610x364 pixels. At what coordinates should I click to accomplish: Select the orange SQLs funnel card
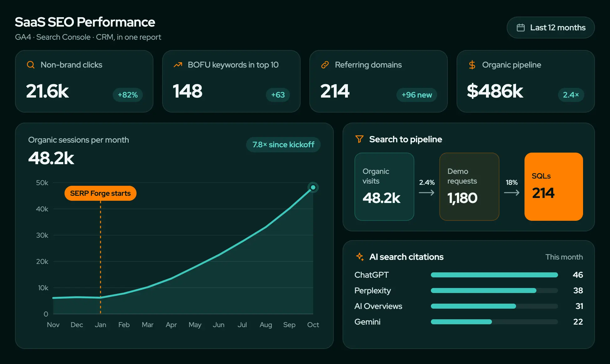click(554, 187)
